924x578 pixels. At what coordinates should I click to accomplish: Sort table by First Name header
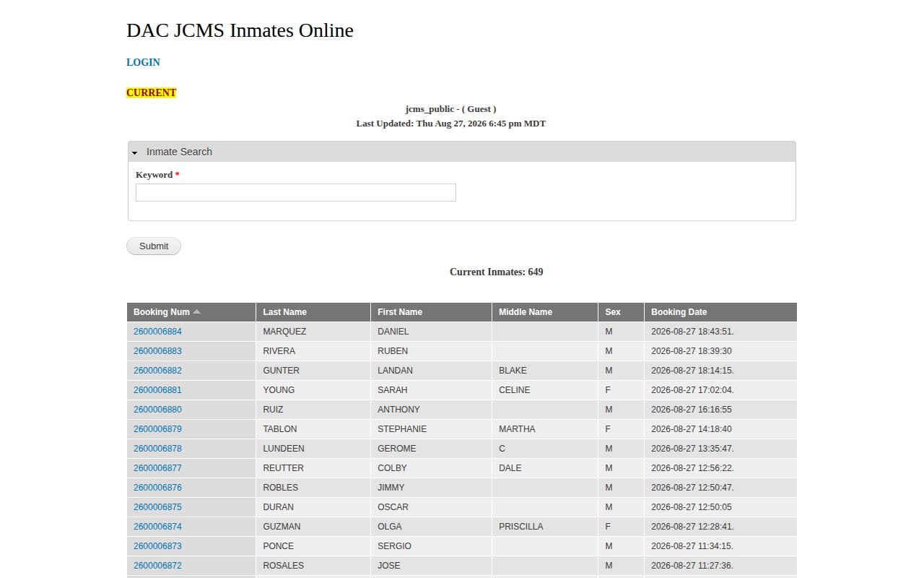(x=400, y=312)
